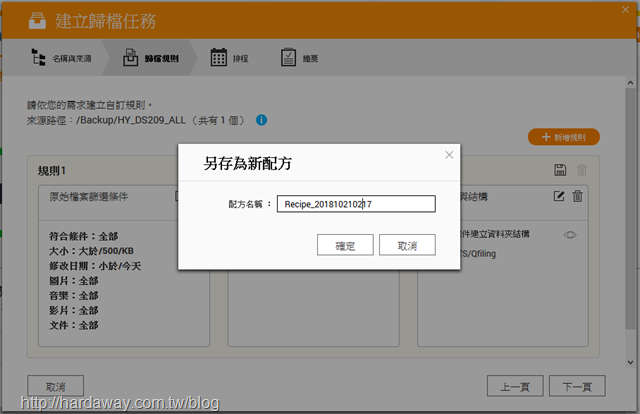Delete the folder structure with trash icon
The width and height of the screenshot is (640, 414).
[578, 196]
